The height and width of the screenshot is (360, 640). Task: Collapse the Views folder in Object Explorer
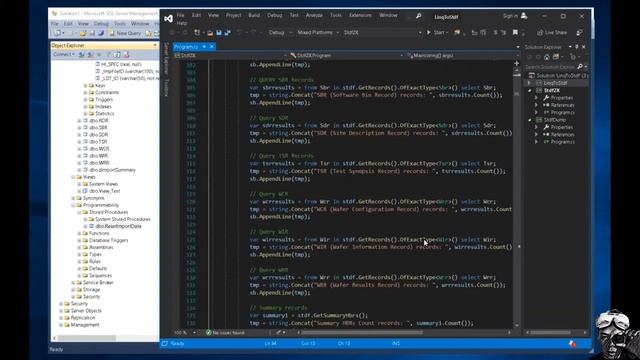73,177
